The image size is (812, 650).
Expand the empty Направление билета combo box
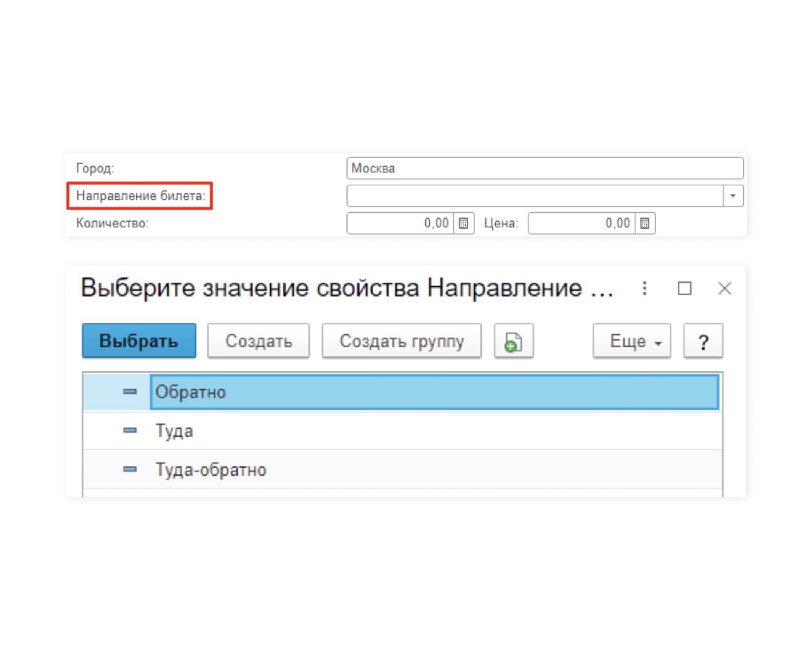pyautogui.click(x=532, y=195)
